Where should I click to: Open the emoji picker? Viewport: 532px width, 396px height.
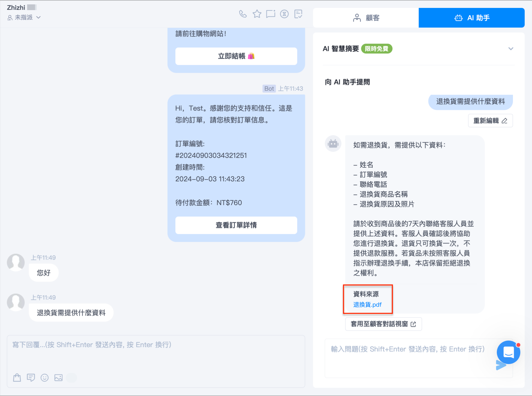pos(44,377)
